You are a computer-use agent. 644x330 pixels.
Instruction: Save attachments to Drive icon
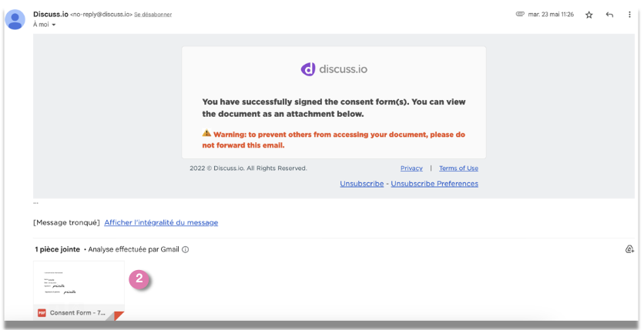(x=629, y=249)
